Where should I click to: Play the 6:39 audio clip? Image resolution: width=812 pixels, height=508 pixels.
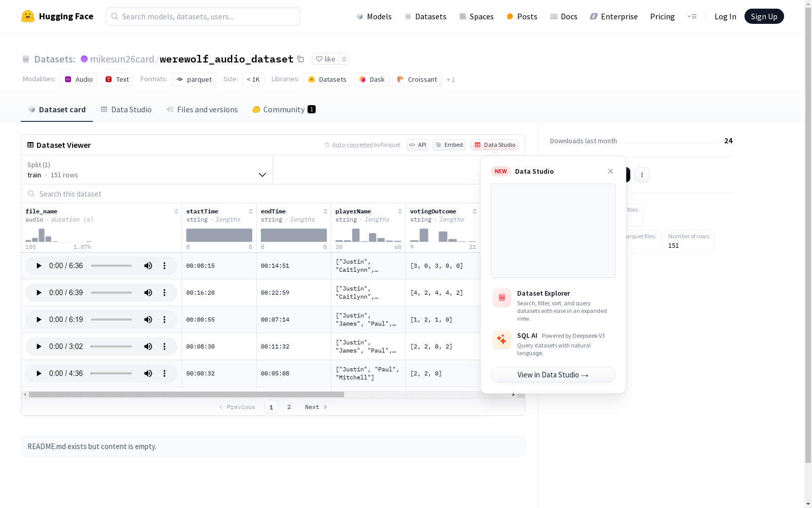[39, 293]
